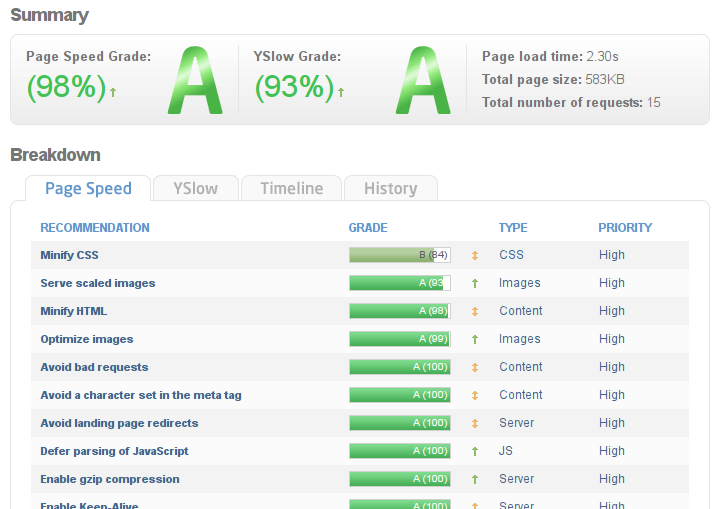The height and width of the screenshot is (509, 723).
Task: Expand the Minify HTML recommendation
Action: click(73, 311)
